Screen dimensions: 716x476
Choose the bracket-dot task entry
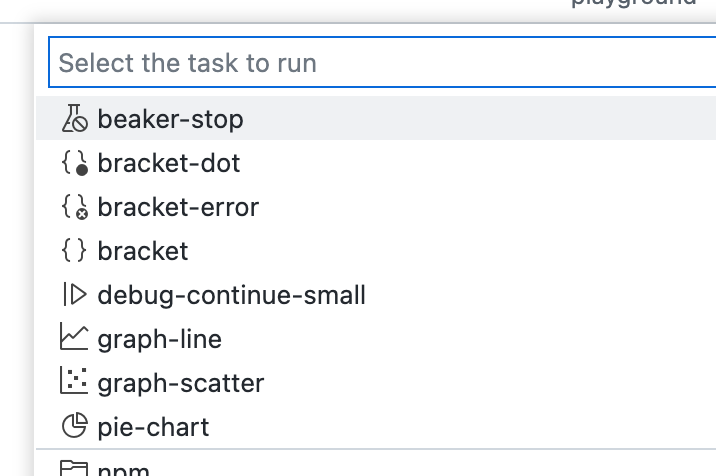(169, 163)
